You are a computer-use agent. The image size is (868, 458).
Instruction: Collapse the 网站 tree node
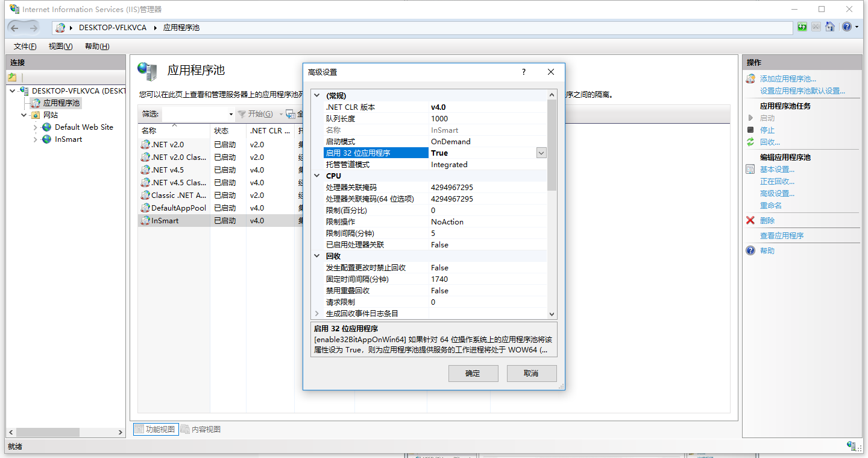(x=24, y=115)
